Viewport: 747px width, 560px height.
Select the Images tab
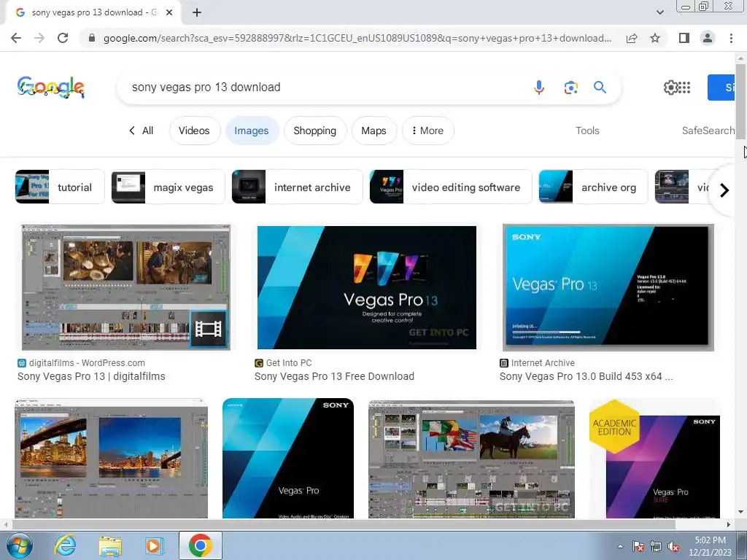(x=252, y=131)
